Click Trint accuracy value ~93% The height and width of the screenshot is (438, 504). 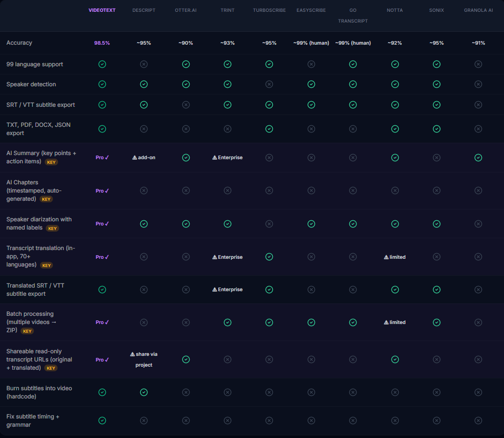pos(228,43)
